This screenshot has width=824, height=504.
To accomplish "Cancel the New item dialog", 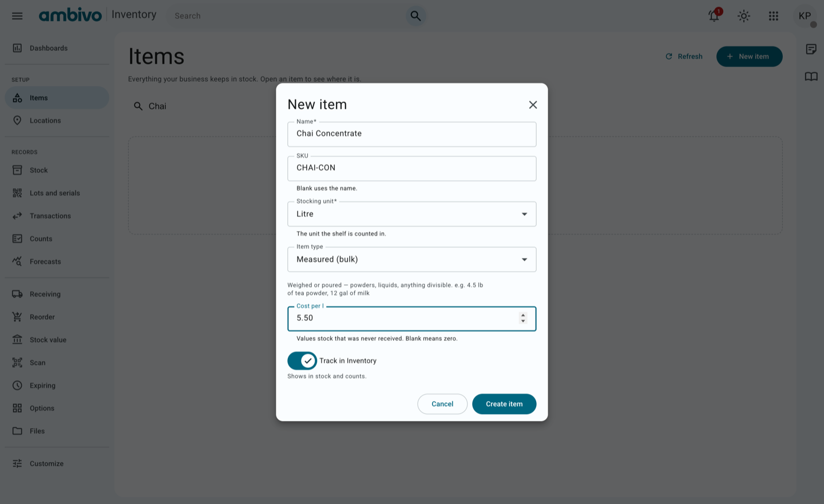I will tap(442, 404).
